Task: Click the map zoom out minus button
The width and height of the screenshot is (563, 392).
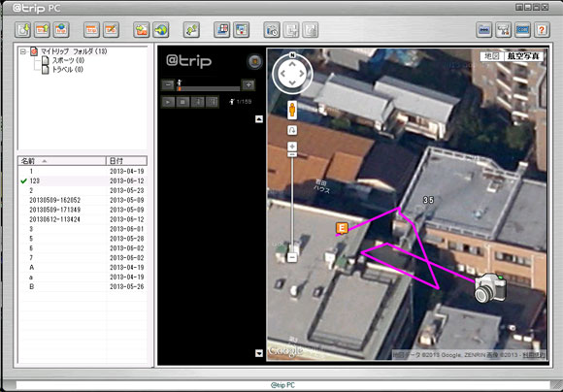Action: pos(292,257)
